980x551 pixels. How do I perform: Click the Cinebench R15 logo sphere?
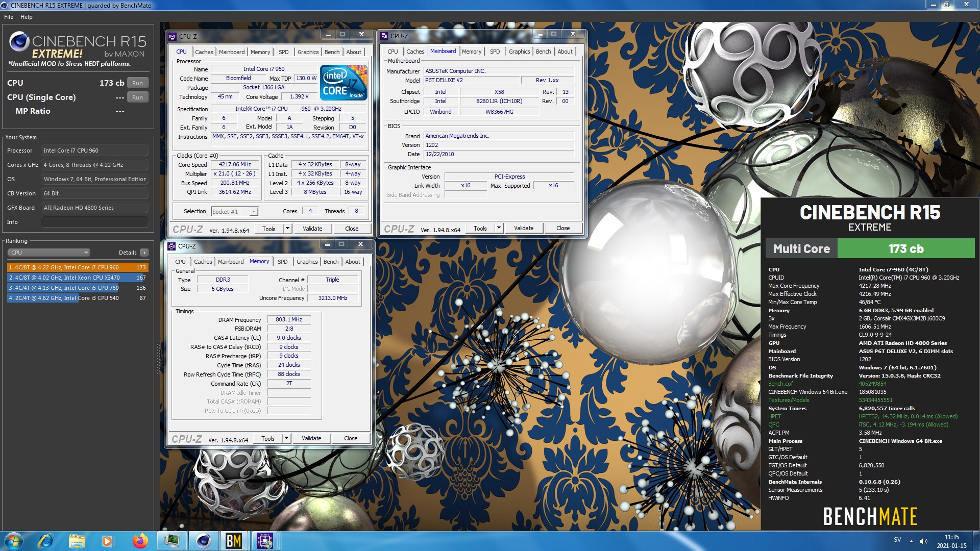pyautogui.click(x=19, y=41)
